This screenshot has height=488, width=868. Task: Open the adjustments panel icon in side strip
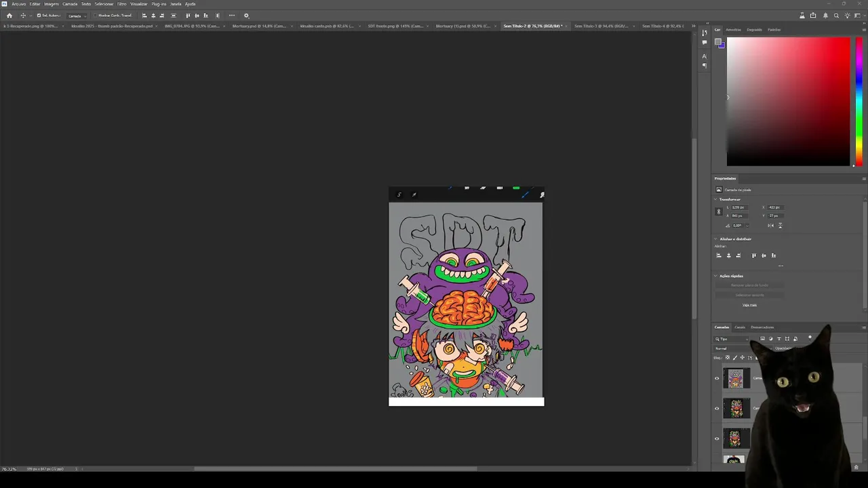point(705,33)
